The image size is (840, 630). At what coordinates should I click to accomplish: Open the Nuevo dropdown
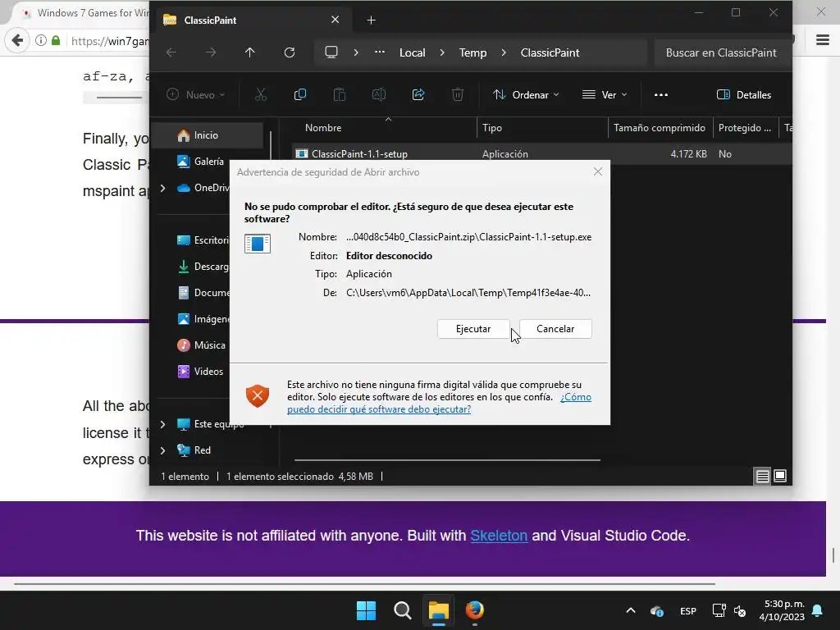pyautogui.click(x=195, y=95)
